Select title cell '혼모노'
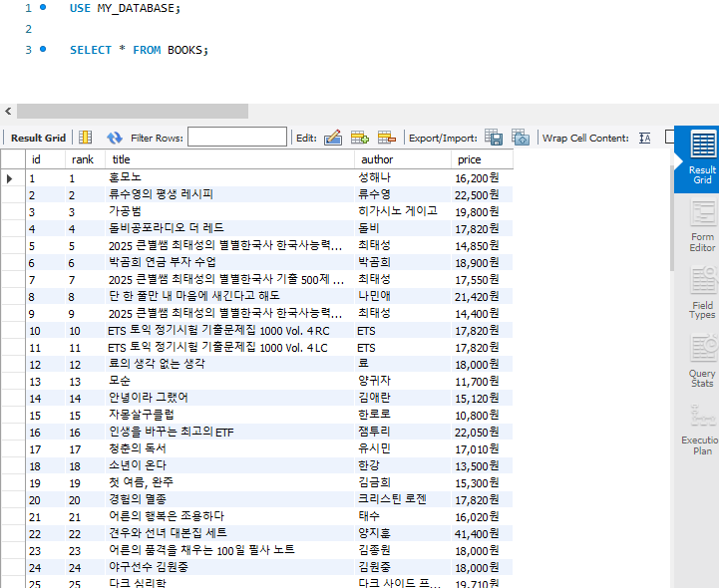 pos(229,177)
